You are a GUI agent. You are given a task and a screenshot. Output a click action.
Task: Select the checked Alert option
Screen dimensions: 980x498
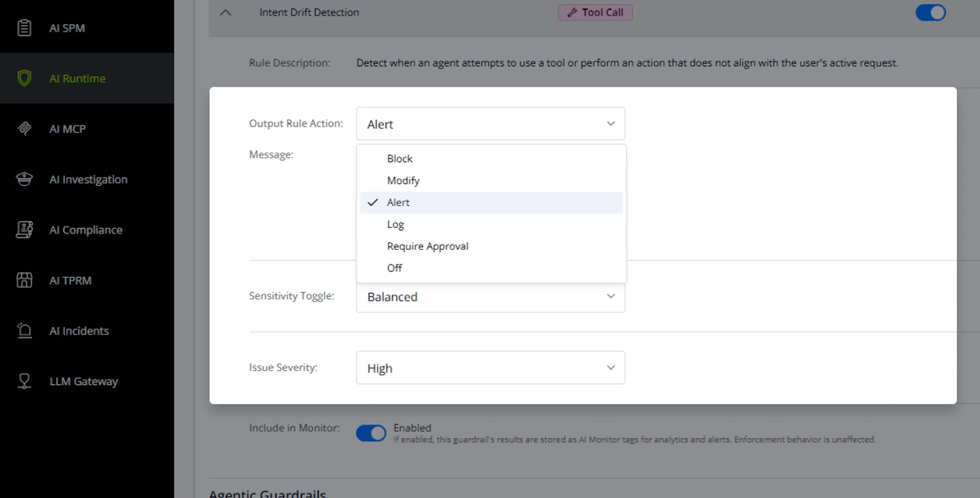(491, 202)
